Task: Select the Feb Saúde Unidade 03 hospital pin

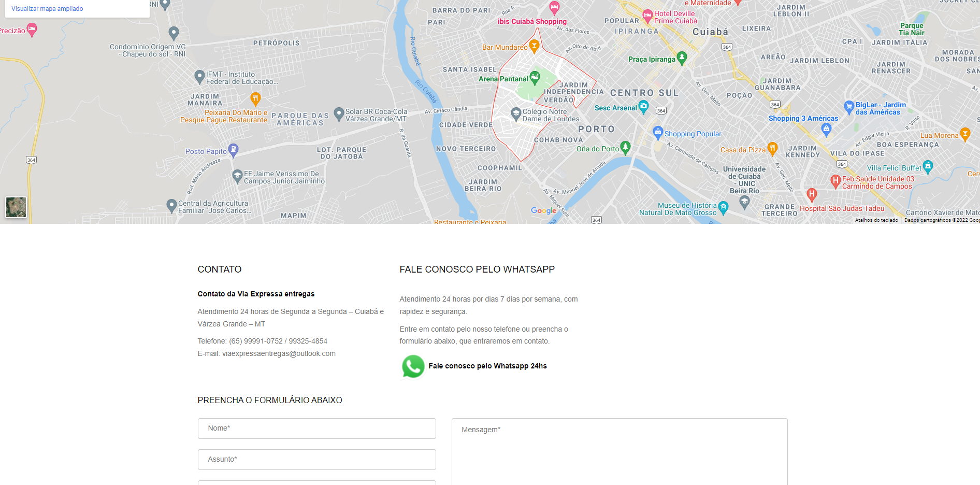Action: click(x=835, y=182)
